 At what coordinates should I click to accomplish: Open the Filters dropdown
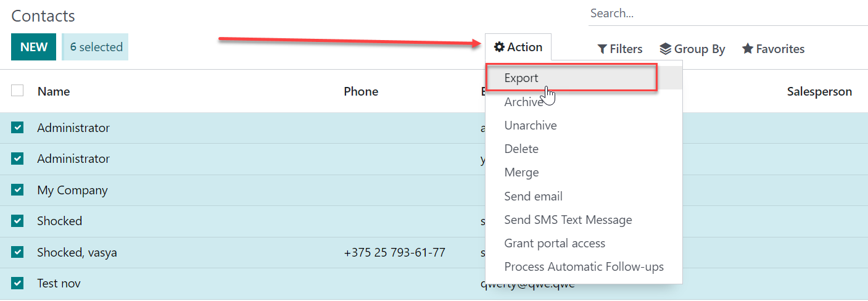(619, 49)
